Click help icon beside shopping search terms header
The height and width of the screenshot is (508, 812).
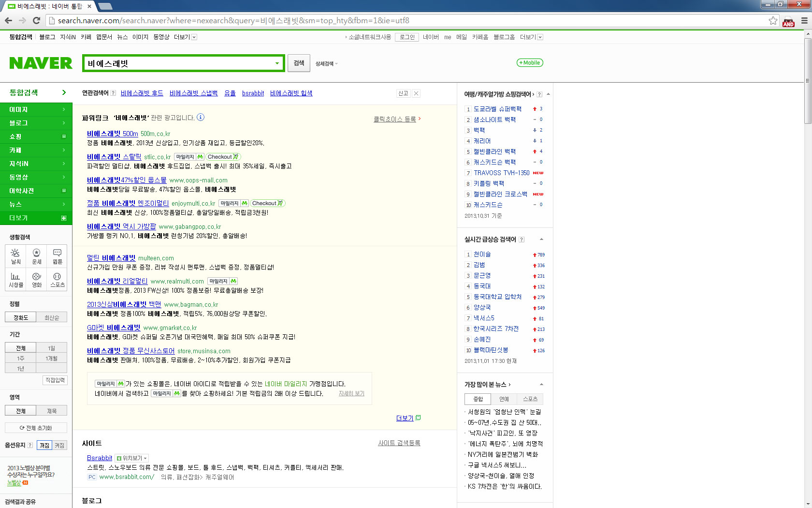point(539,94)
